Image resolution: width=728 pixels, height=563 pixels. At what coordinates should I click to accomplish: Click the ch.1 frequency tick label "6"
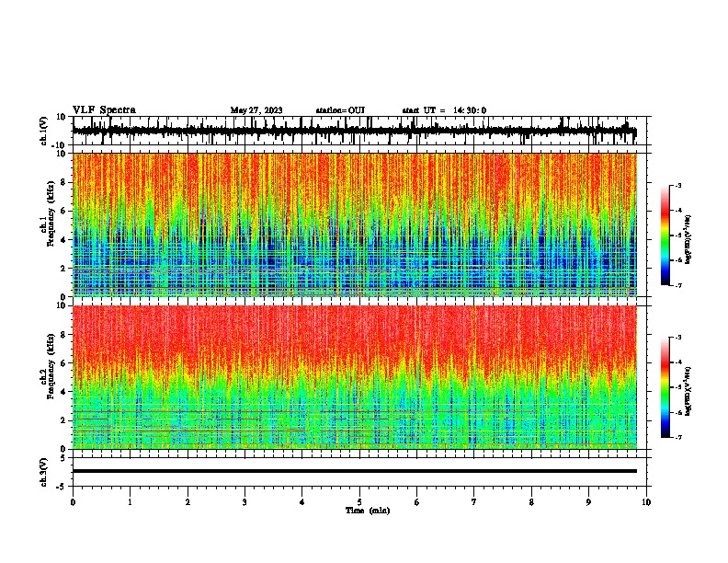click(x=63, y=211)
